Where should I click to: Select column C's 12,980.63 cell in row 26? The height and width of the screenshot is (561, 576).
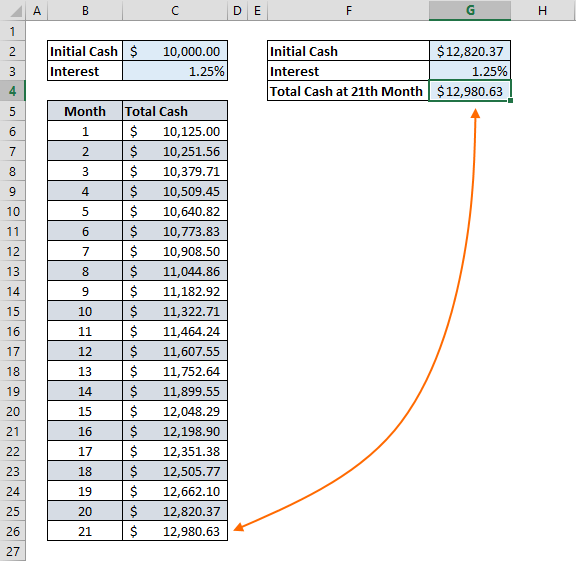(175, 531)
